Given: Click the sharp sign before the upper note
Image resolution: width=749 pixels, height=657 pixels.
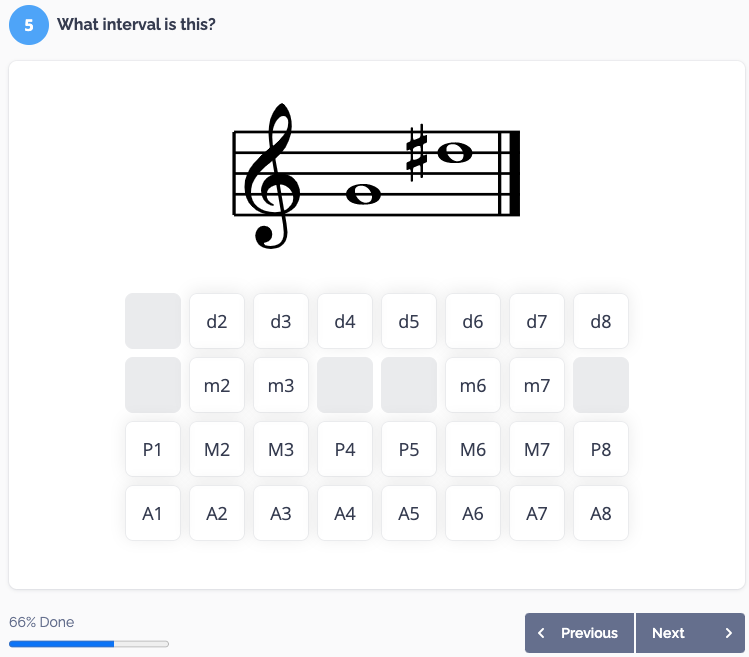Looking at the screenshot, I should [x=417, y=153].
